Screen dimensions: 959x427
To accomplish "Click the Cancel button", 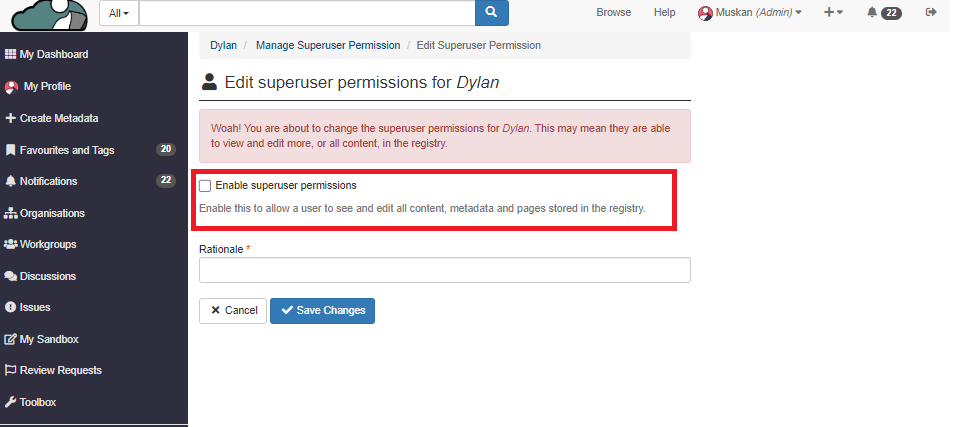I will coord(233,311).
